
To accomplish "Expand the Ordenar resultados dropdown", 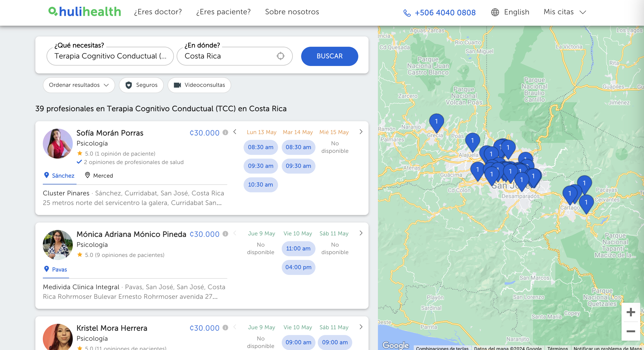I will (79, 85).
